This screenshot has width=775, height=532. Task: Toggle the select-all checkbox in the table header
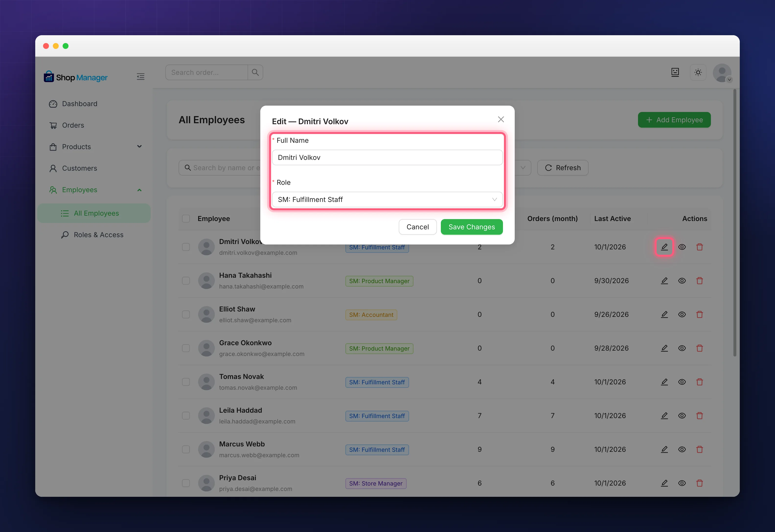point(186,219)
